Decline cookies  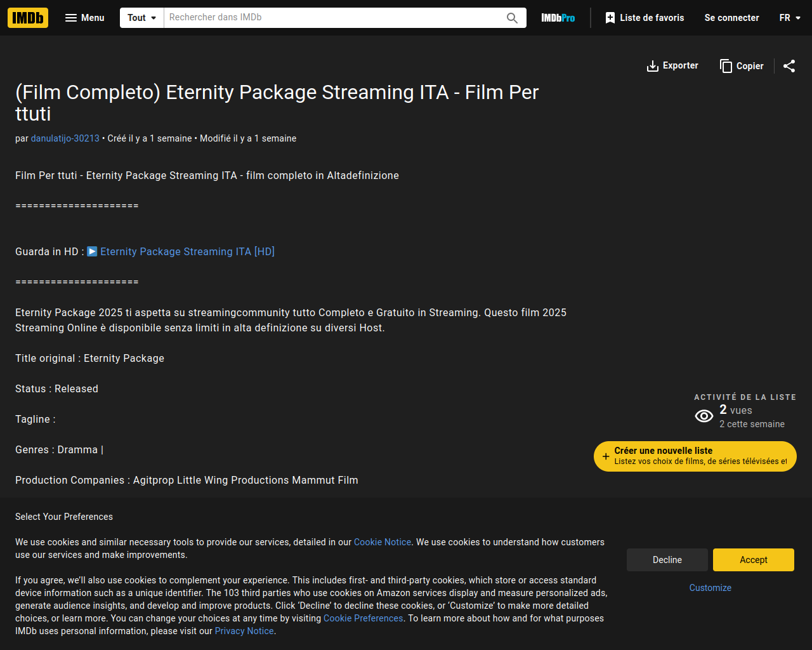667,560
